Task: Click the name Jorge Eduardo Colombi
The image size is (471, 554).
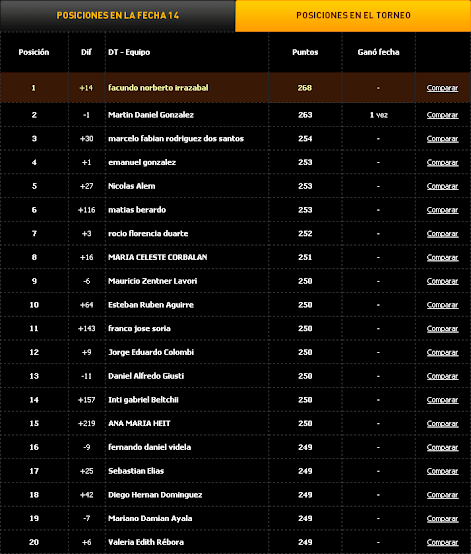Action: pyautogui.click(x=151, y=352)
